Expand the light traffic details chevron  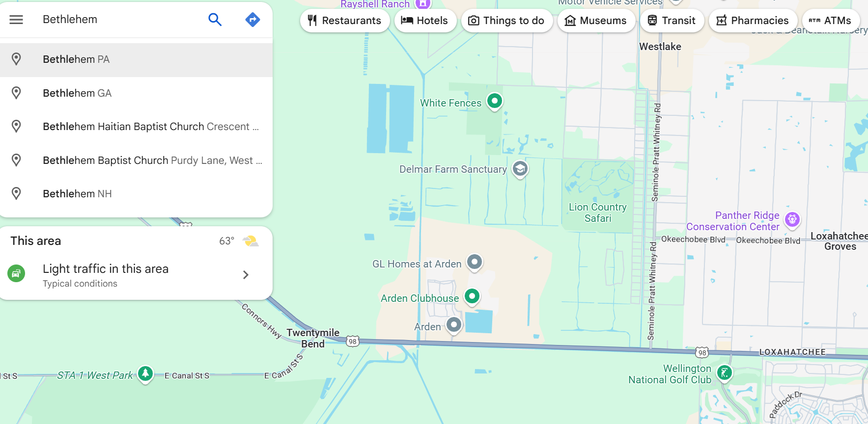(246, 275)
